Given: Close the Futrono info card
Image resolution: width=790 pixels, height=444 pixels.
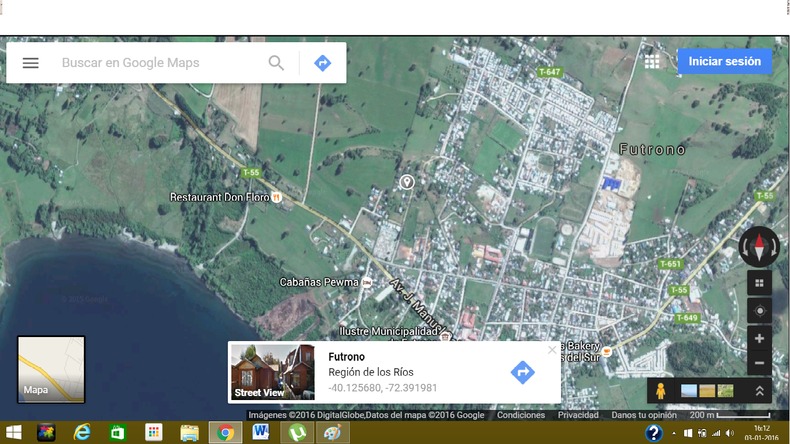Looking at the screenshot, I should (552, 350).
